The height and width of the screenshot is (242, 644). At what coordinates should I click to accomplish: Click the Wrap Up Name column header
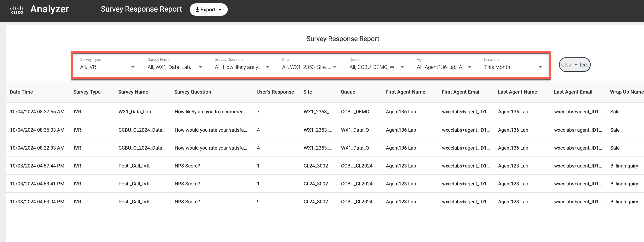(x=626, y=92)
